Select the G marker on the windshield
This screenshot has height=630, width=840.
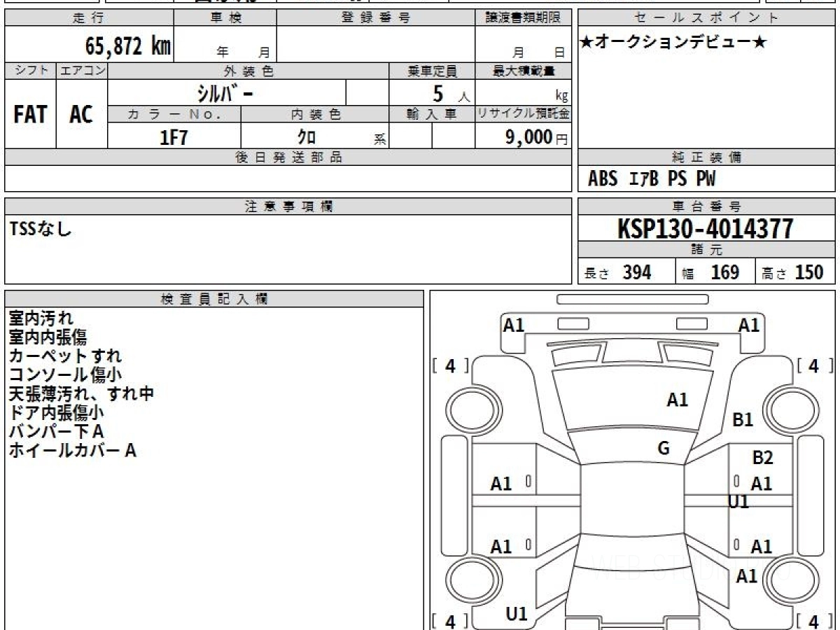(664, 449)
